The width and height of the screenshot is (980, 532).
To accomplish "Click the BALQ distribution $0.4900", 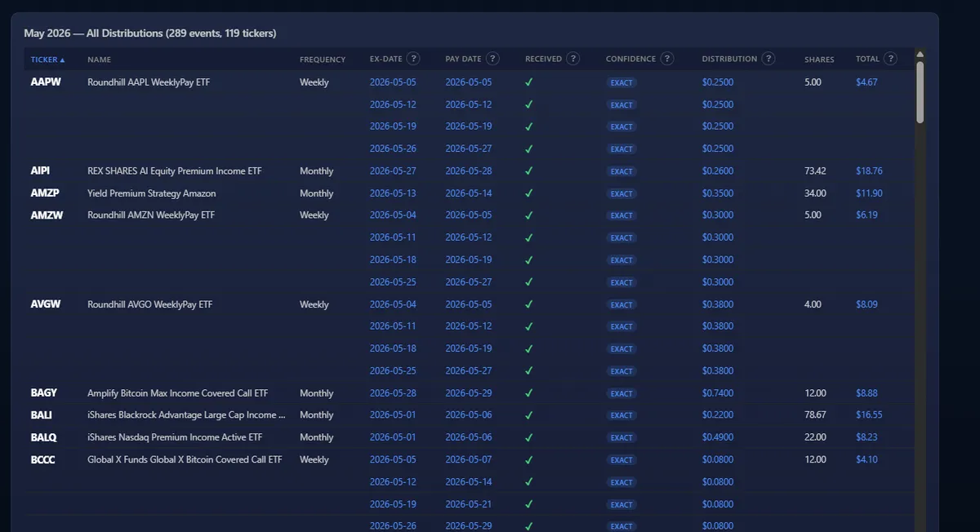I will pyautogui.click(x=718, y=437).
